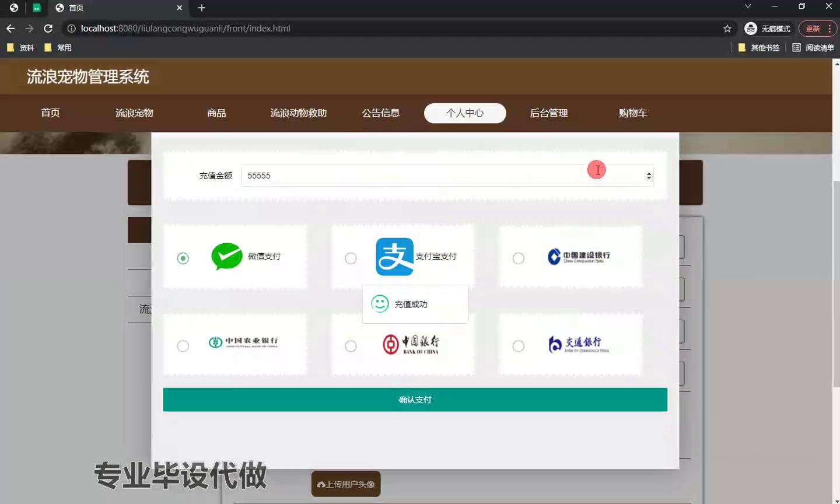The image size is (840, 504).
Task: Open the Chrome tab search chevron
Action: pos(747,7)
